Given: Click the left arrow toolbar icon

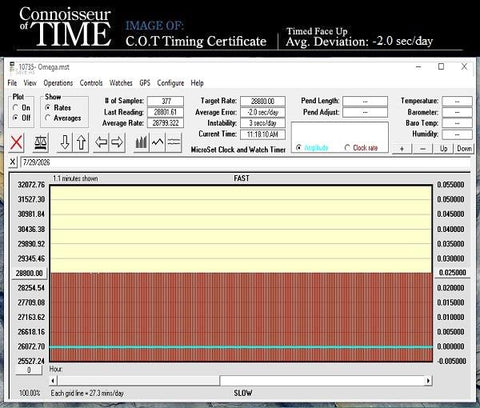Looking at the screenshot, I should tap(101, 143).
